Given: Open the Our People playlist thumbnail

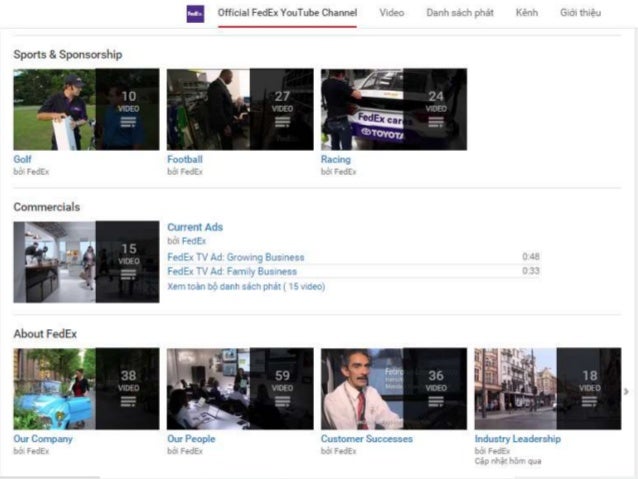Looking at the screenshot, I should pos(240,389).
